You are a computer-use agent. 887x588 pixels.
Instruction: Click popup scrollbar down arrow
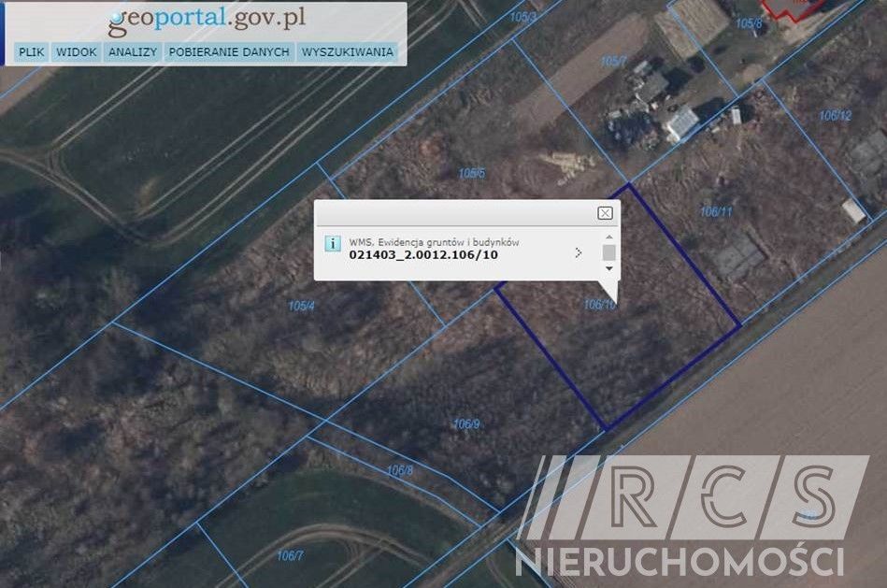608,268
